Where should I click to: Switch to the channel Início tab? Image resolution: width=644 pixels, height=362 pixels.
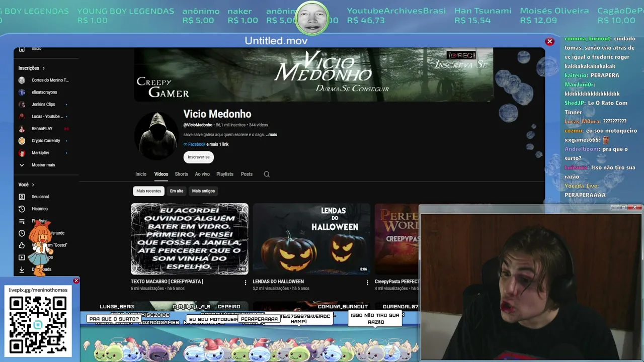141,174
